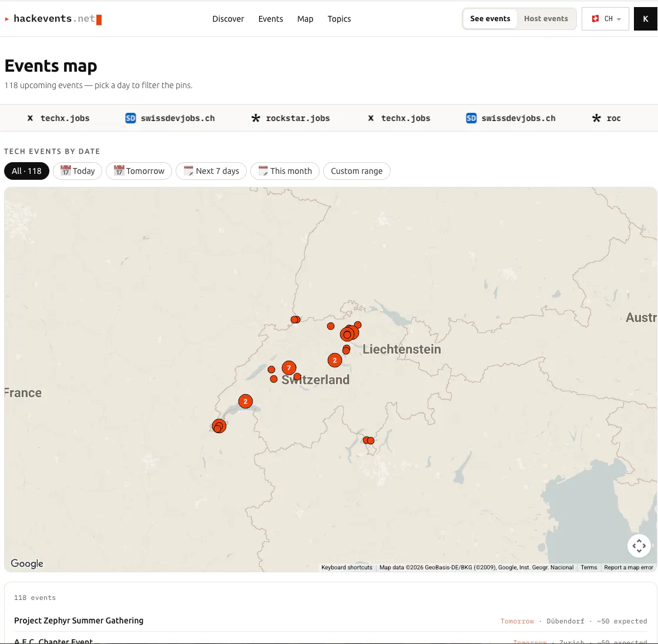Click the first techx.jobs X icon
This screenshot has height=644, width=658.
tap(30, 118)
